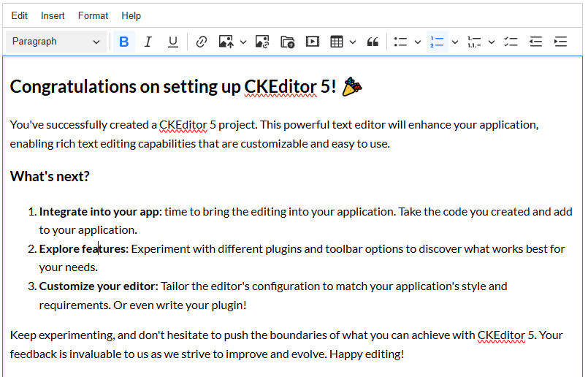588x377 pixels.
Task: Insert a link with chain icon
Action: tap(202, 42)
